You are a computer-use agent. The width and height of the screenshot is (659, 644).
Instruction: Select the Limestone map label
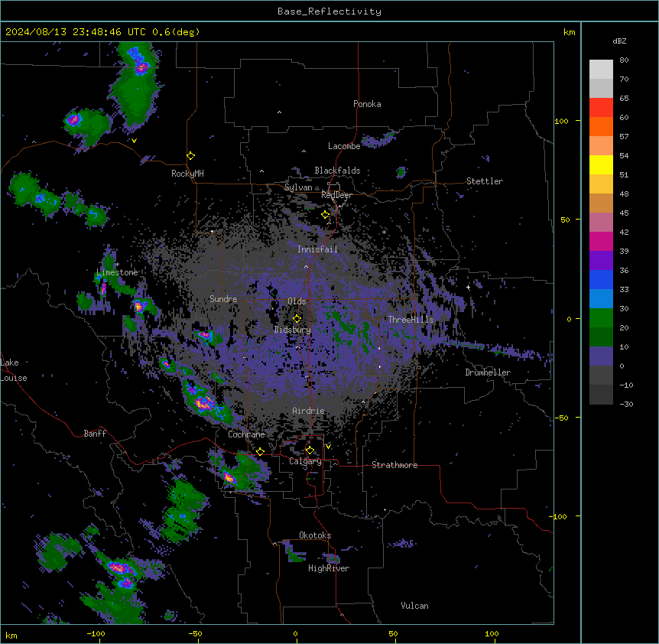click(117, 272)
